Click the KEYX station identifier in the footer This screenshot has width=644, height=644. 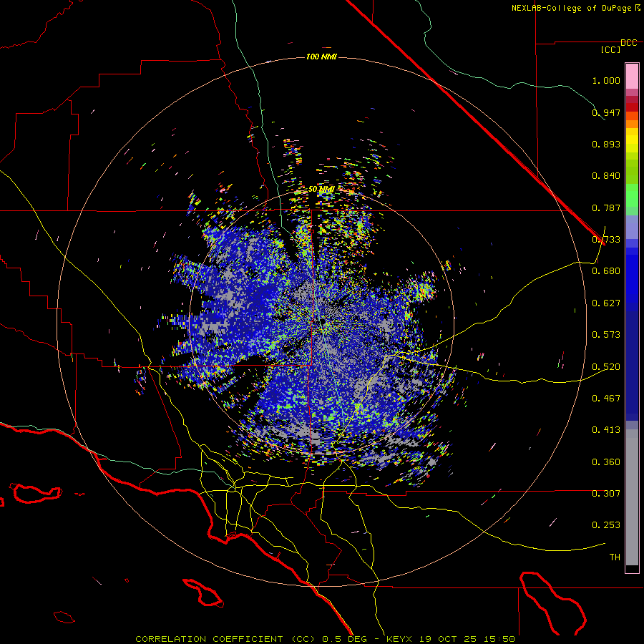click(399, 639)
